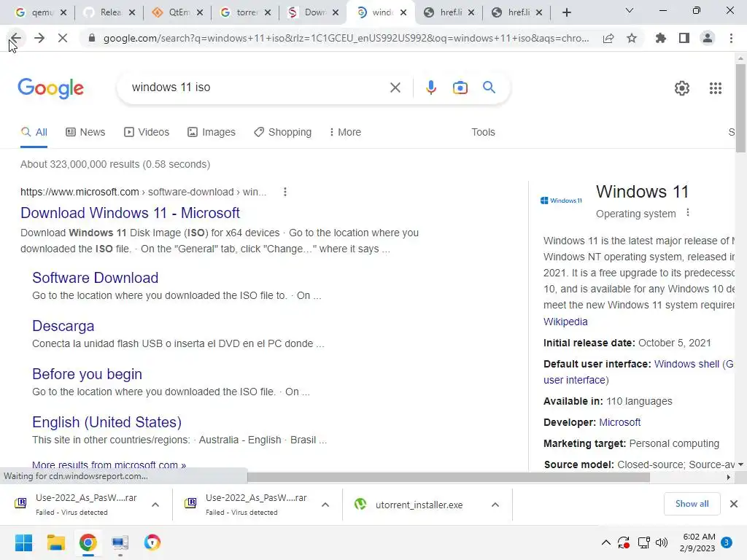
Task: Open the share this page icon
Action: pos(608,38)
